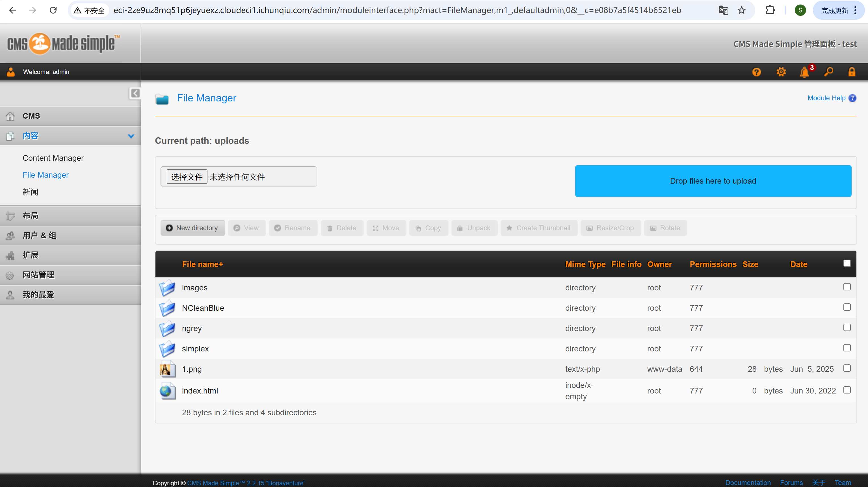
Task: Open the help question mark icon in the top bar
Action: click(x=756, y=72)
